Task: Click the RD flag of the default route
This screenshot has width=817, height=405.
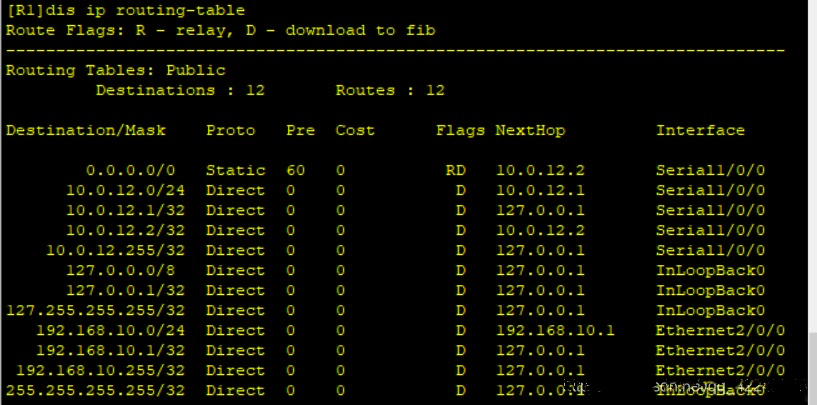Action: point(455,170)
